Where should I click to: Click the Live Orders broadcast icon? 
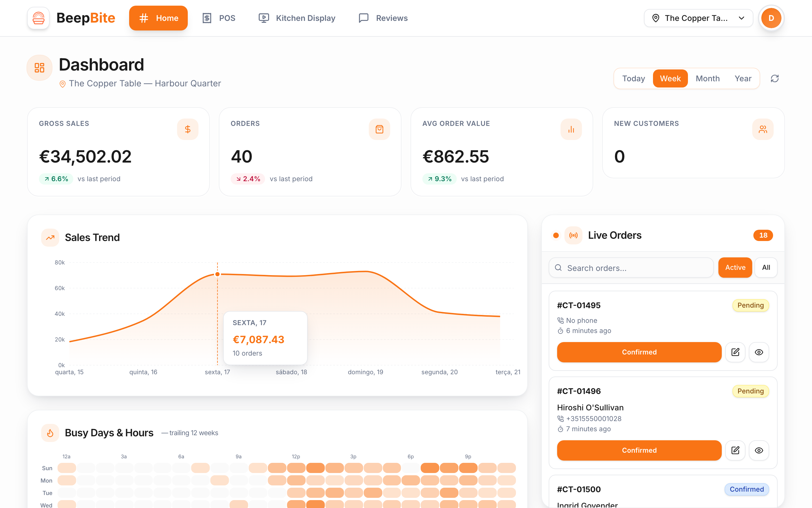573,235
